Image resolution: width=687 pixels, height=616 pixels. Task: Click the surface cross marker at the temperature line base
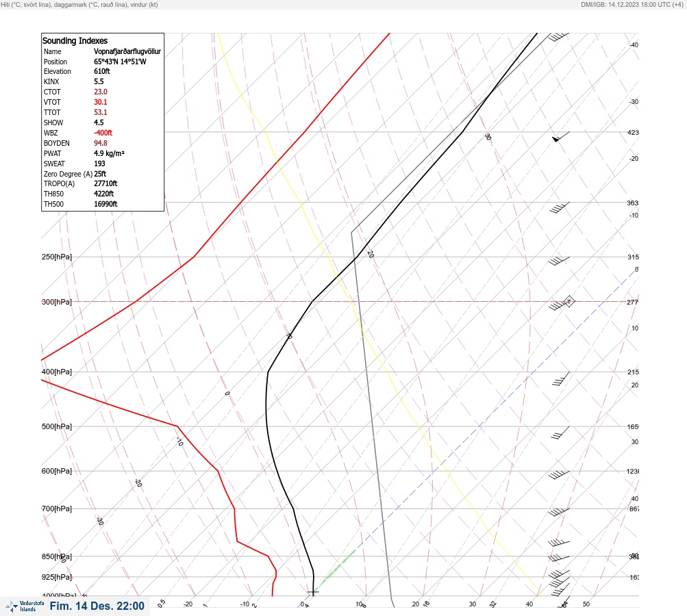tap(313, 592)
